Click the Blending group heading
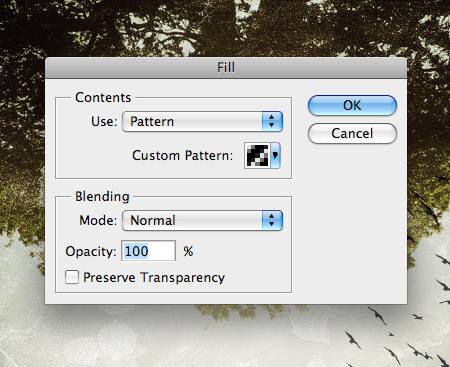 tap(102, 196)
